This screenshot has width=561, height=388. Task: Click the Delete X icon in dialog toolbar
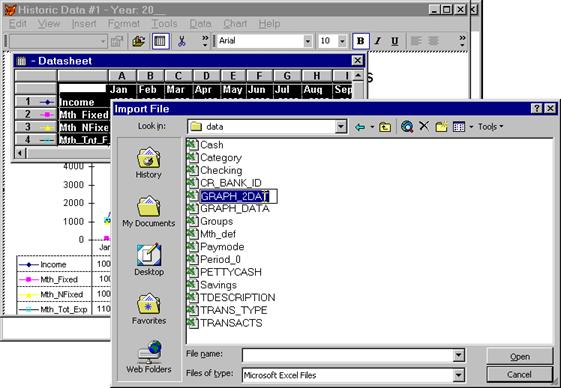(x=424, y=126)
